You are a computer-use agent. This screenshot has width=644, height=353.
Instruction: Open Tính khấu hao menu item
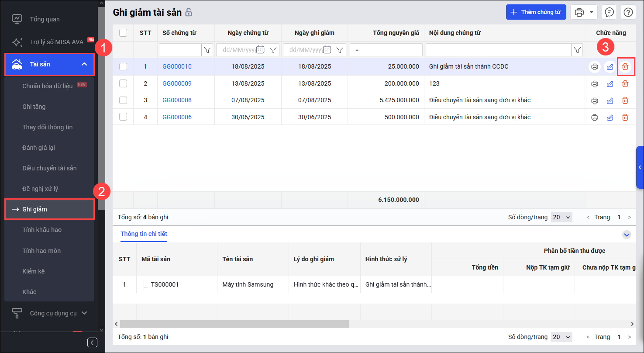[42, 230]
